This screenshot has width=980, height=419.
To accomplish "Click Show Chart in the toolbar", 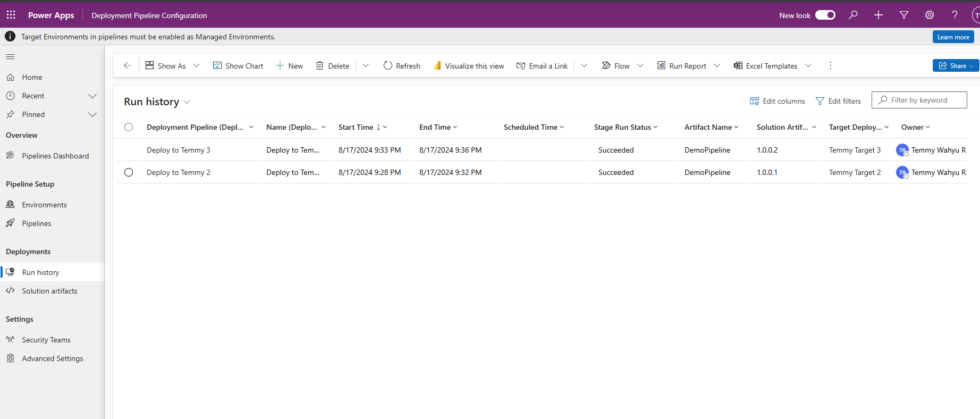I will tap(238, 65).
